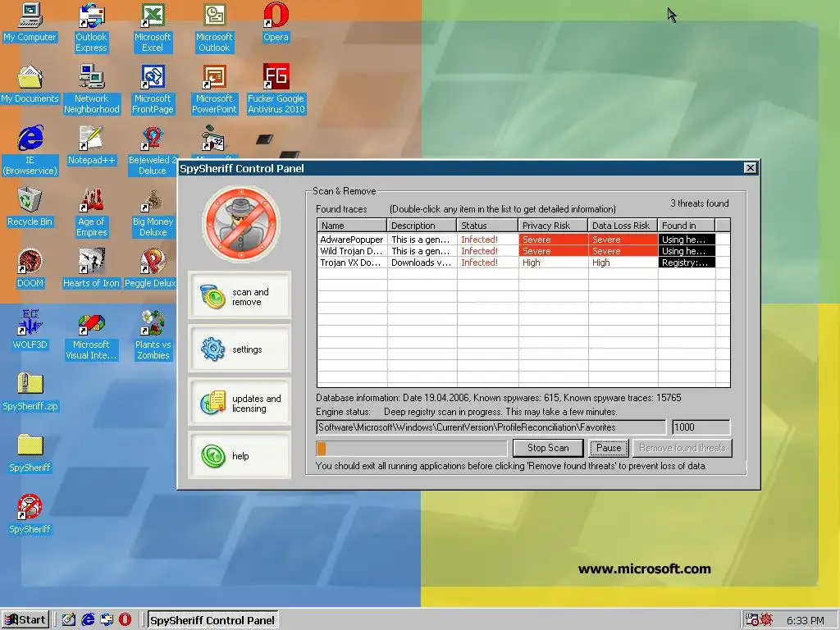Click the SpySheriff system tray icon
The image size is (840, 630).
[765, 620]
